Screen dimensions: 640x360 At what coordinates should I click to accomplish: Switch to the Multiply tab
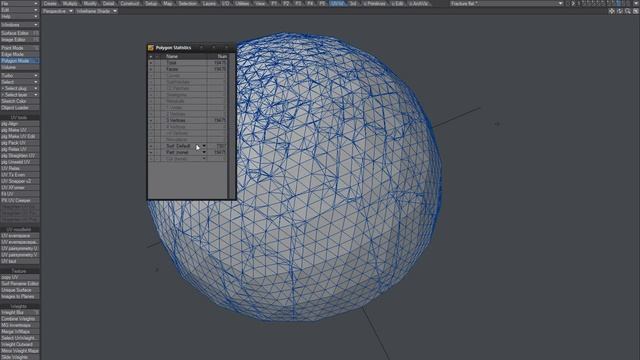coord(70,3)
